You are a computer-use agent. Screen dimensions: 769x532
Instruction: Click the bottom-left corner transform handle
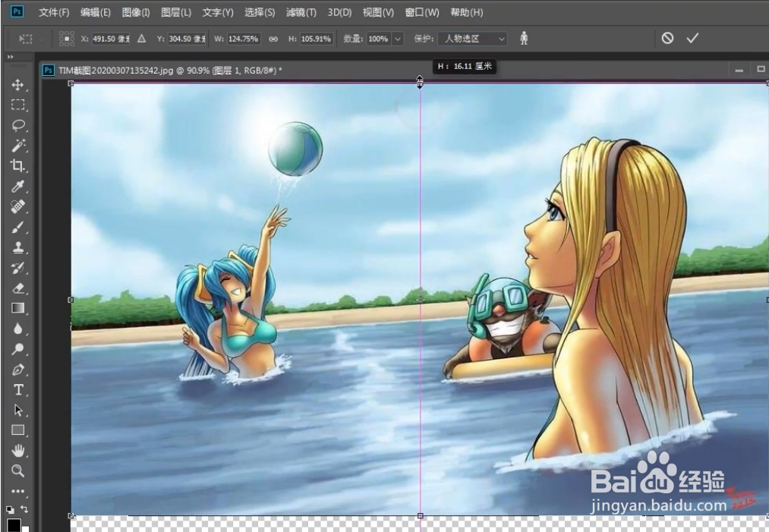tap(71, 516)
